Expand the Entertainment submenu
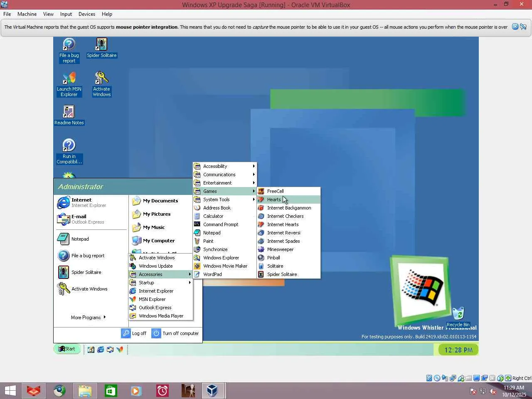The width and height of the screenshot is (532, 399). tap(225, 183)
